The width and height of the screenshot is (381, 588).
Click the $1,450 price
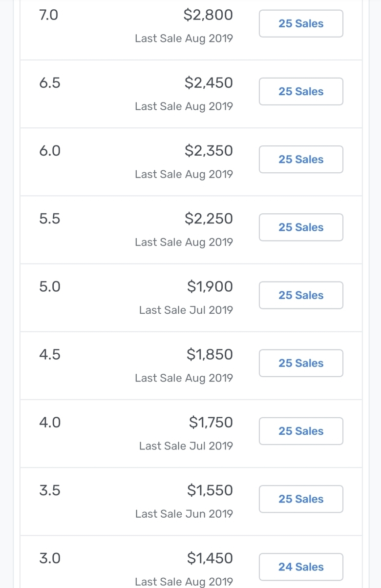click(210, 558)
